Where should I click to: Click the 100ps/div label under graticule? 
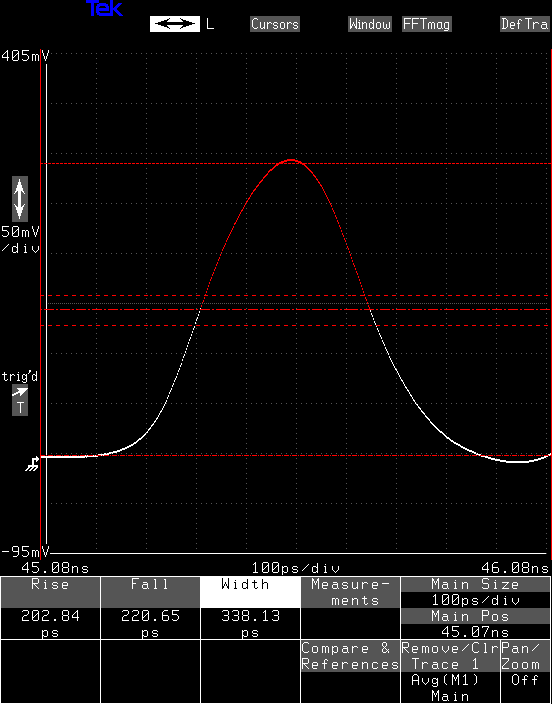coord(296,568)
